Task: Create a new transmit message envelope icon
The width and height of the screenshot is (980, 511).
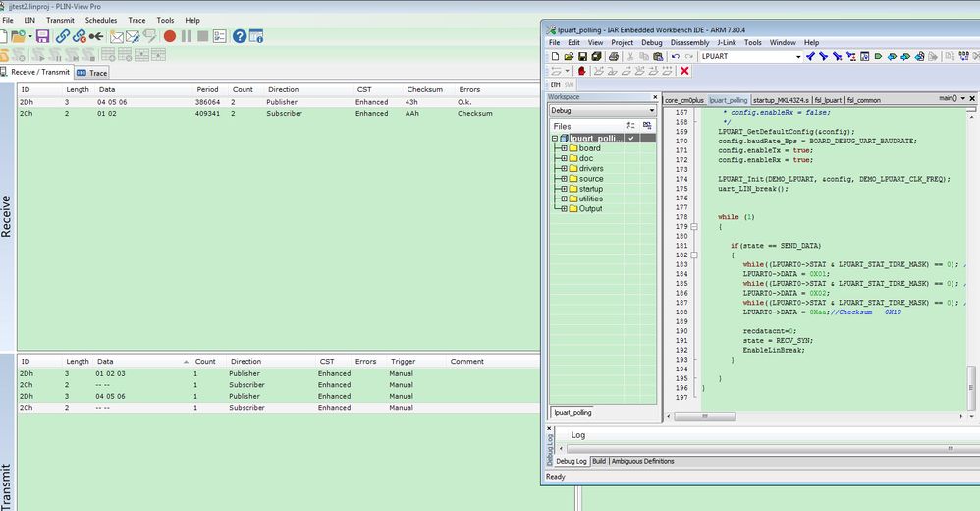Action: click(116, 37)
